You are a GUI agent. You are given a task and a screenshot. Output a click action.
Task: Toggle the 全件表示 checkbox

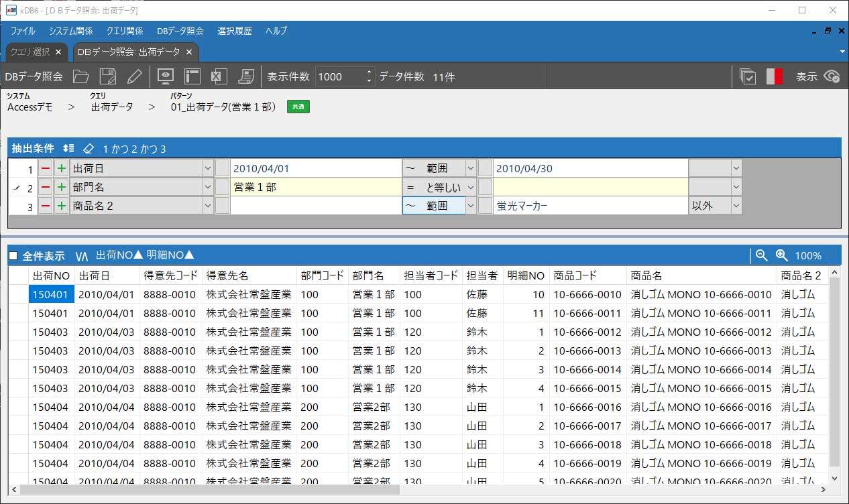click(13, 256)
